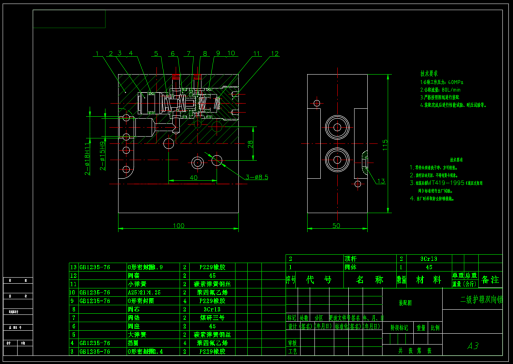
Task: Click GB1235-76 code in parts row 4
Action: click(x=95, y=343)
